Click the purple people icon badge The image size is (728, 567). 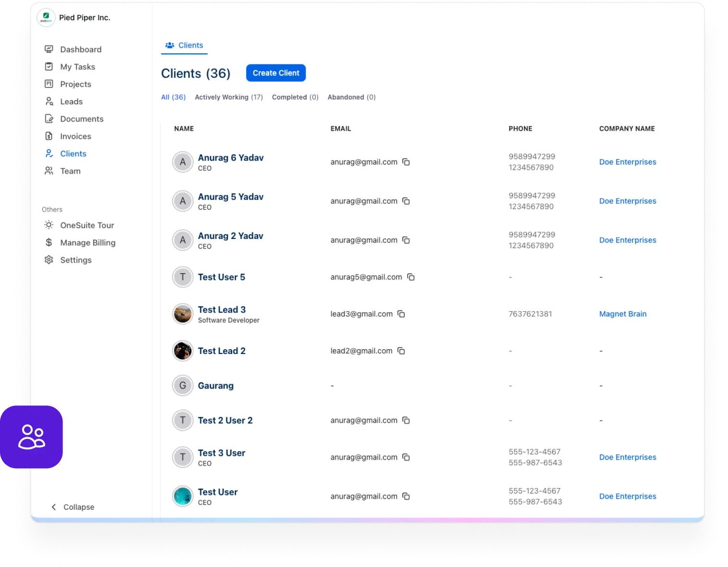pos(31,437)
